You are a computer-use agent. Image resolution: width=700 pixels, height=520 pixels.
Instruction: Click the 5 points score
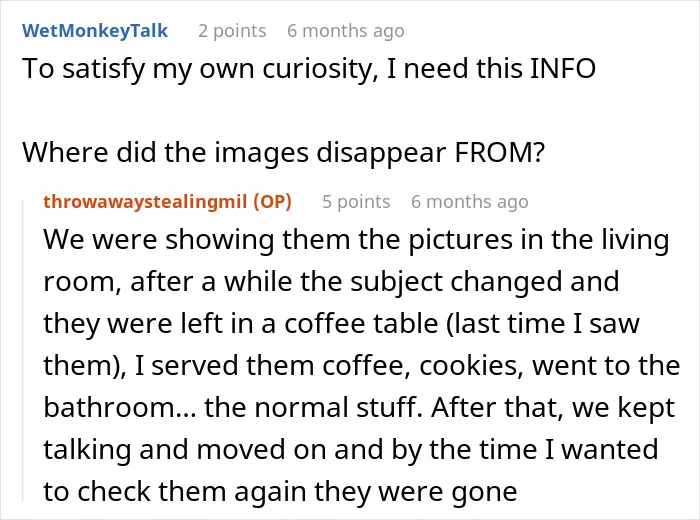[356, 202]
